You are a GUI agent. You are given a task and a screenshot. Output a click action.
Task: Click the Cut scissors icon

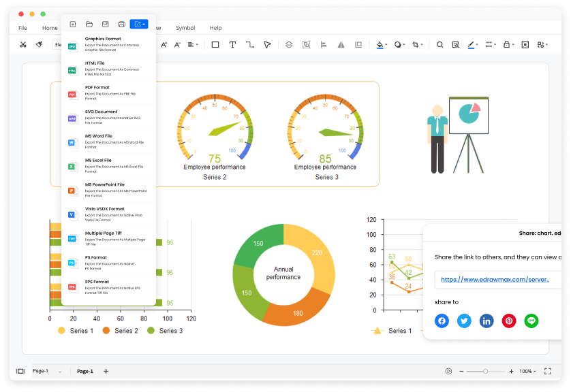[x=23, y=44]
